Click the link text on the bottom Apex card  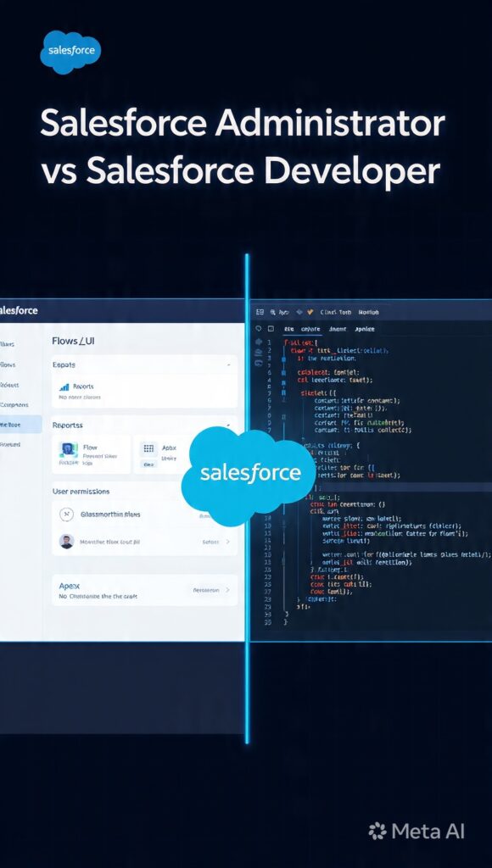(x=205, y=590)
